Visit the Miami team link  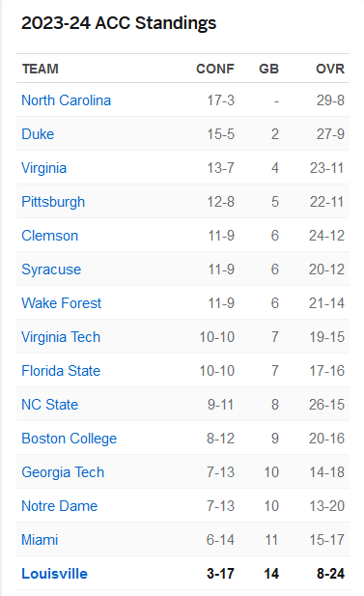(40, 540)
